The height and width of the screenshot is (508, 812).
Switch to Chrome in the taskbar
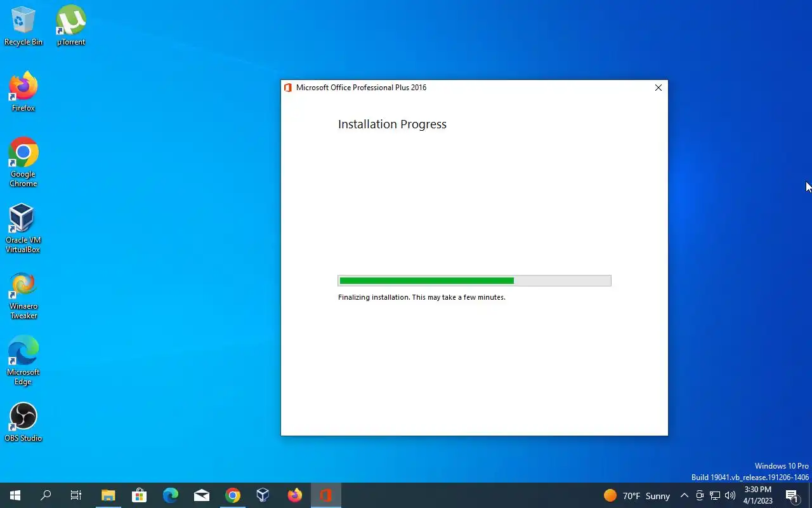[233, 495]
